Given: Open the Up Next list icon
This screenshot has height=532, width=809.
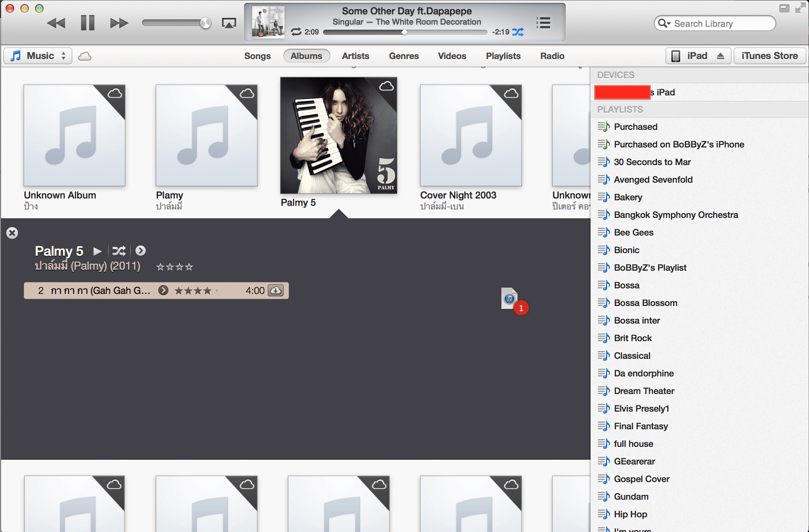Looking at the screenshot, I should (543, 23).
